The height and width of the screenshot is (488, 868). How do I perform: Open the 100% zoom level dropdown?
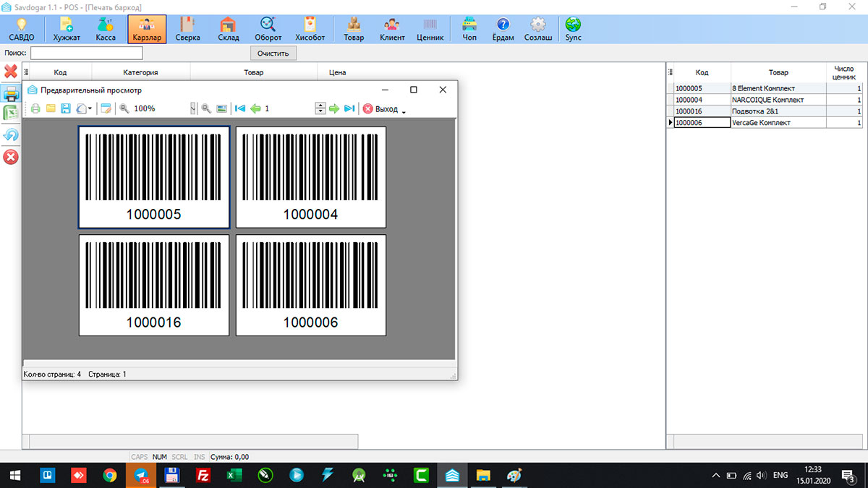pyautogui.click(x=193, y=108)
